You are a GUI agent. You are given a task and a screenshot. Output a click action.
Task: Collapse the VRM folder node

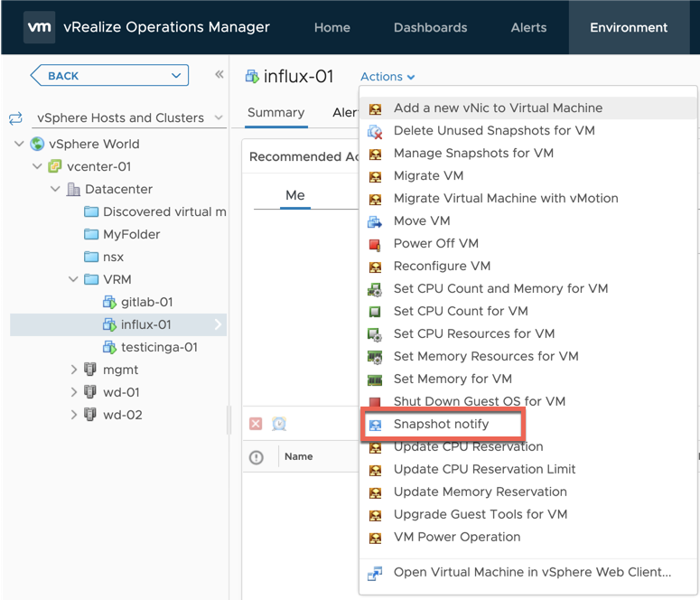pyautogui.click(x=73, y=279)
